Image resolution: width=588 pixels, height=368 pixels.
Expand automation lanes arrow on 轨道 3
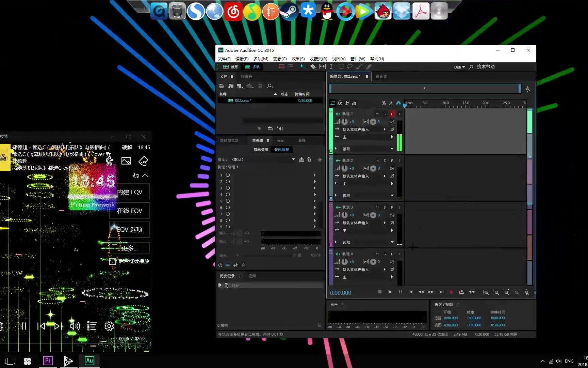coord(336,242)
